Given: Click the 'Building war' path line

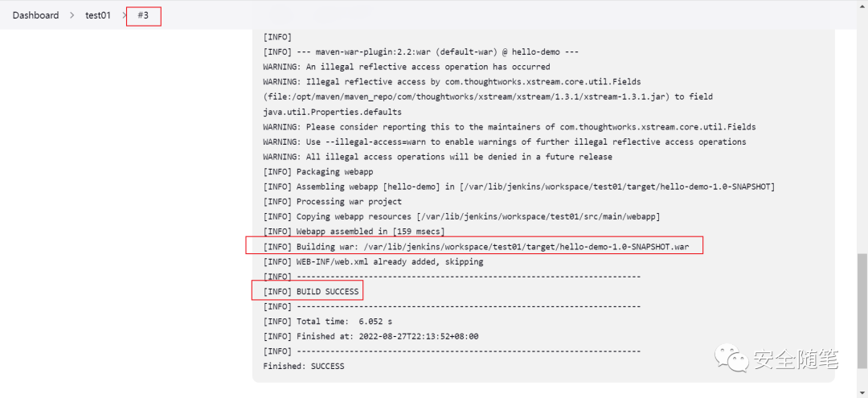Looking at the screenshot, I should tap(476, 246).
